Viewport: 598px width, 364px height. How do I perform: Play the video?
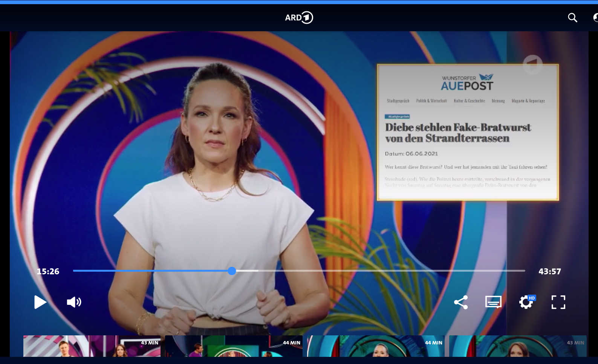40,302
